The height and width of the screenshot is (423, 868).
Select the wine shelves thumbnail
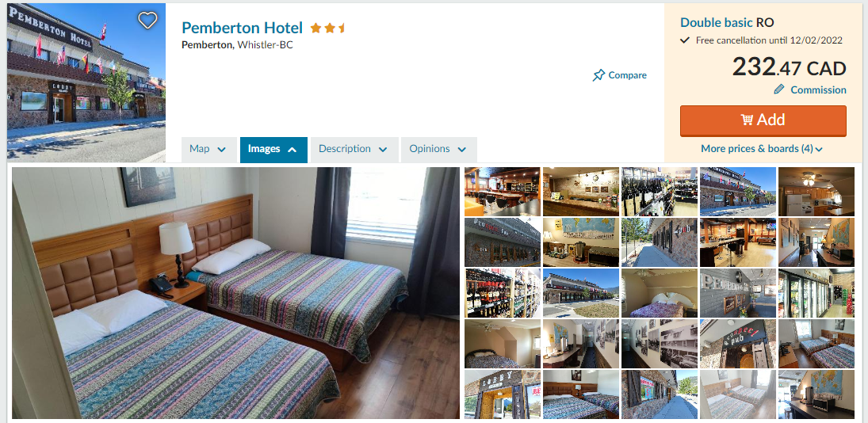(502, 293)
